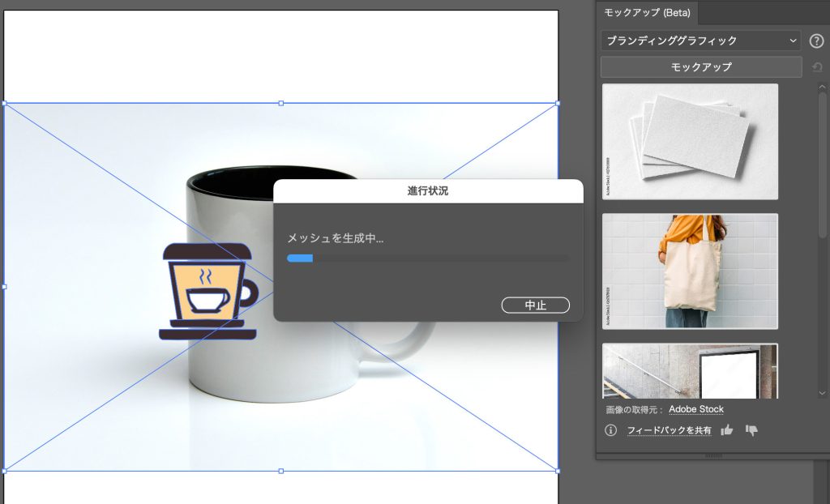The height and width of the screenshot is (504, 830).
Task: Click the thumbs up feedback icon
Action: point(727,430)
